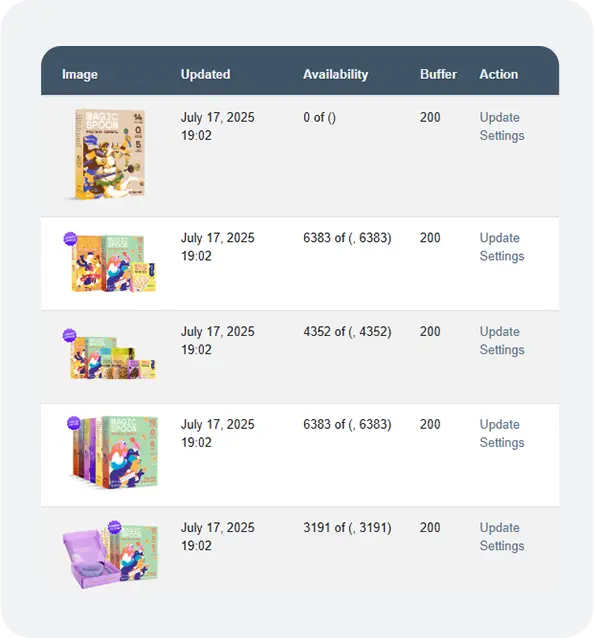Click the Image column header
Screen dimensions: 594x638
[80, 74]
